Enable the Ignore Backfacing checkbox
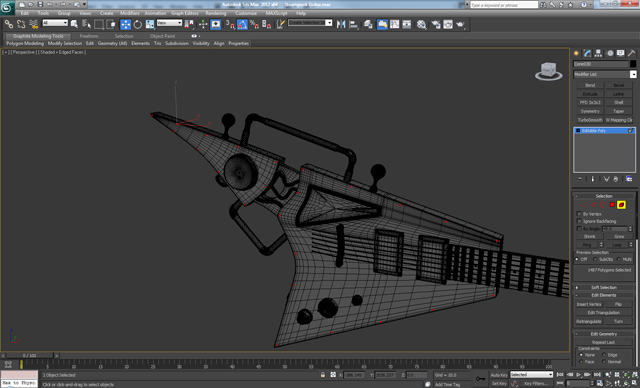The height and width of the screenshot is (388, 640). pyautogui.click(x=579, y=221)
